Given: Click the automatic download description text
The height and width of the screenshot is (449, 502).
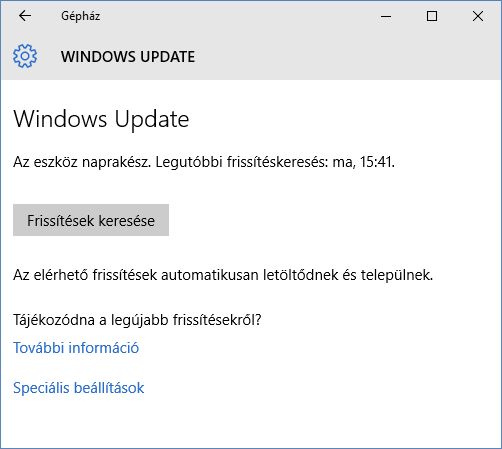Looking at the screenshot, I should (x=223, y=275).
